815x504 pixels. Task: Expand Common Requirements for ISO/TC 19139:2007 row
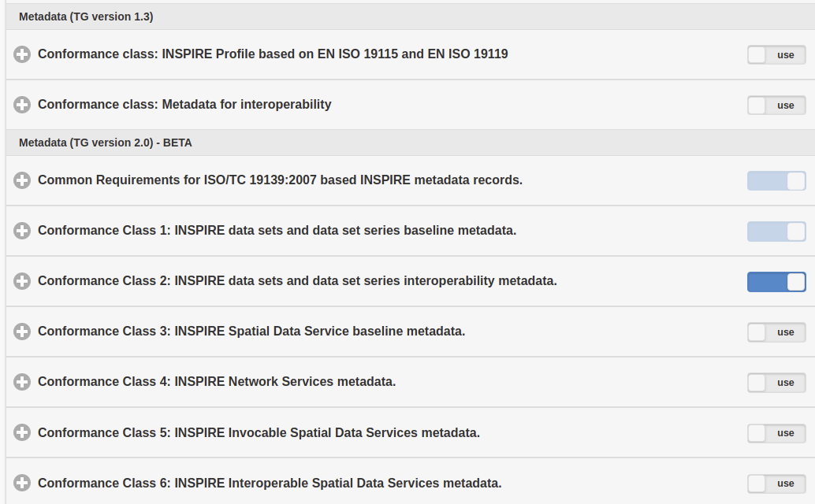[x=22, y=180]
